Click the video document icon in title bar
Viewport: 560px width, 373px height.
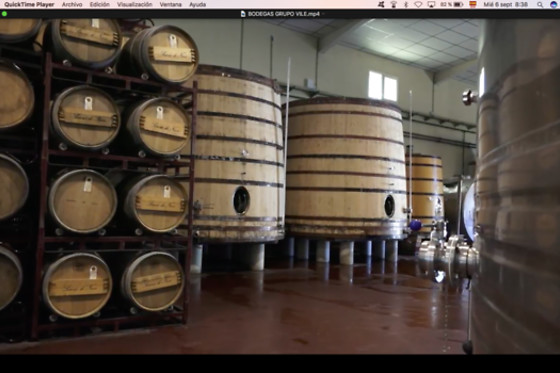point(243,14)
